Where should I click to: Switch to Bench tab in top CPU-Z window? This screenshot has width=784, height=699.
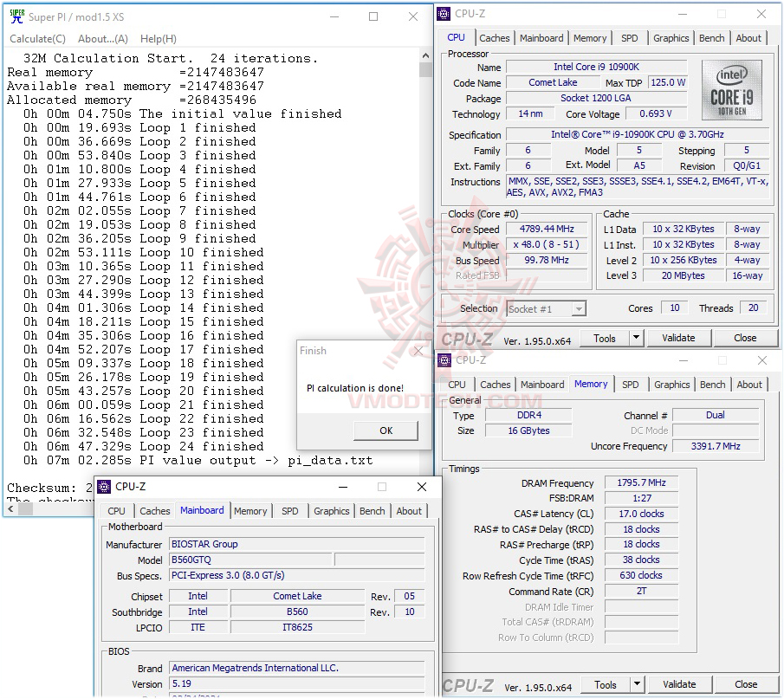click(x=711, y=38)
